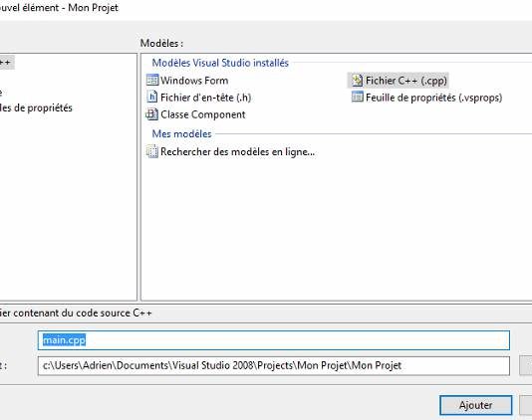Viewport: 532px width, 420px height.
Task: Click the Mes modèles section header
Action: click(181, 134)
